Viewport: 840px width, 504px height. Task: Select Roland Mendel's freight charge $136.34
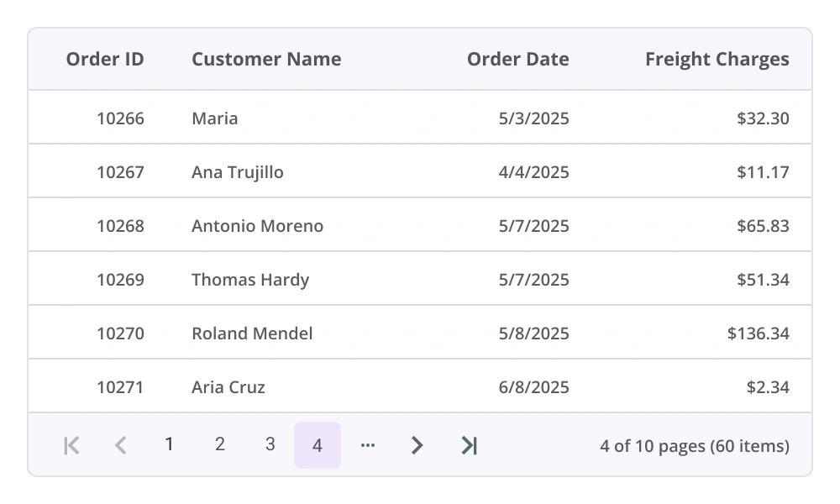pos(757,333)
